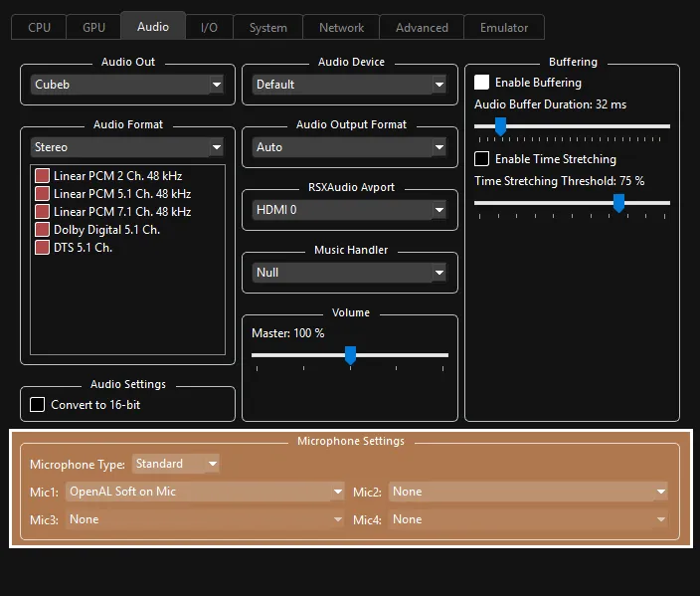Switch to the Network tab
Image resolution: width=700 pixels, height=596 pixels.
coord(341,27)
